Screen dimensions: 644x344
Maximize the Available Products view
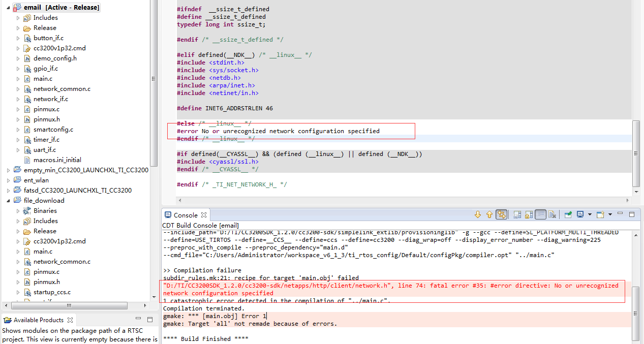coord(150,320)
